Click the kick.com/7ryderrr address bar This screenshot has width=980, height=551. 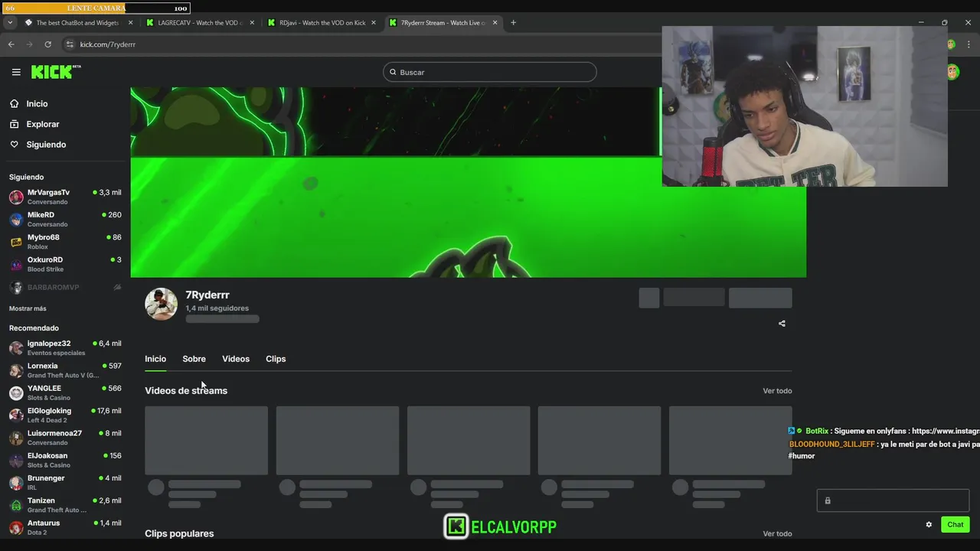108,44
